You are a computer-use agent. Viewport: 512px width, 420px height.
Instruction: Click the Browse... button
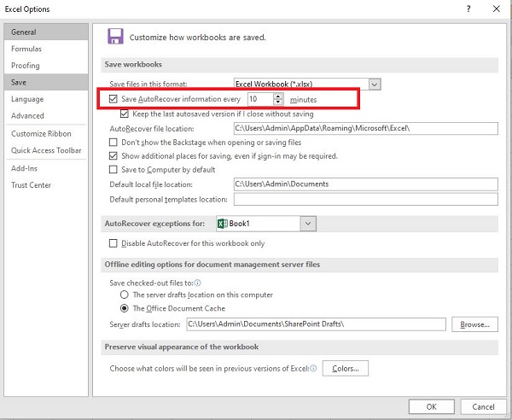[x=474, y=324]
